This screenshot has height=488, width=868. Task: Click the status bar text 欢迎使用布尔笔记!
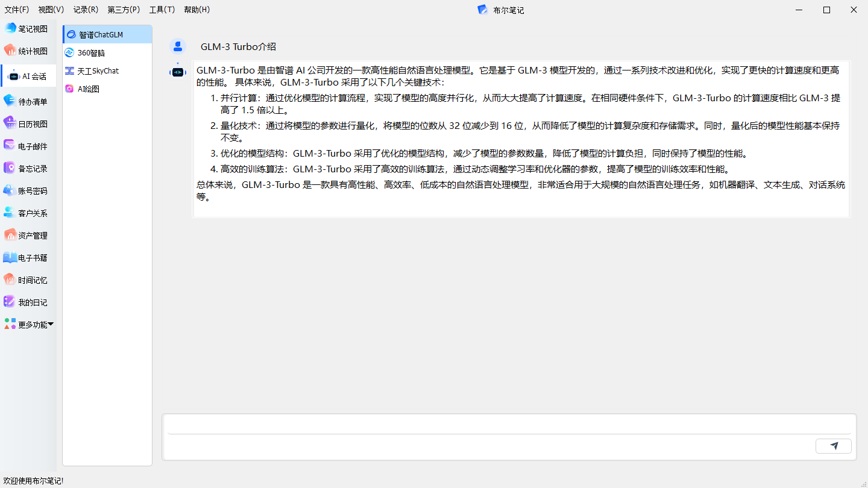(x=34, y=481)
